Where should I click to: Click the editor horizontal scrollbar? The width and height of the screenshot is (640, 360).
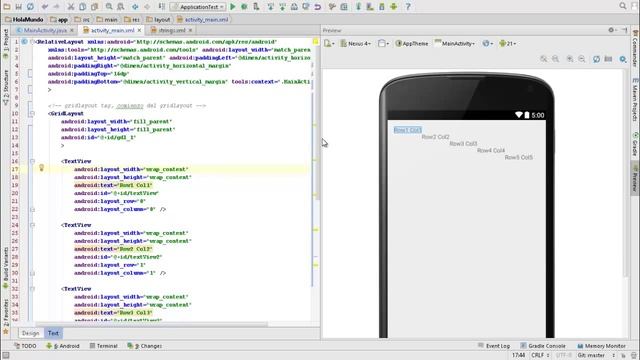(151, 324)
